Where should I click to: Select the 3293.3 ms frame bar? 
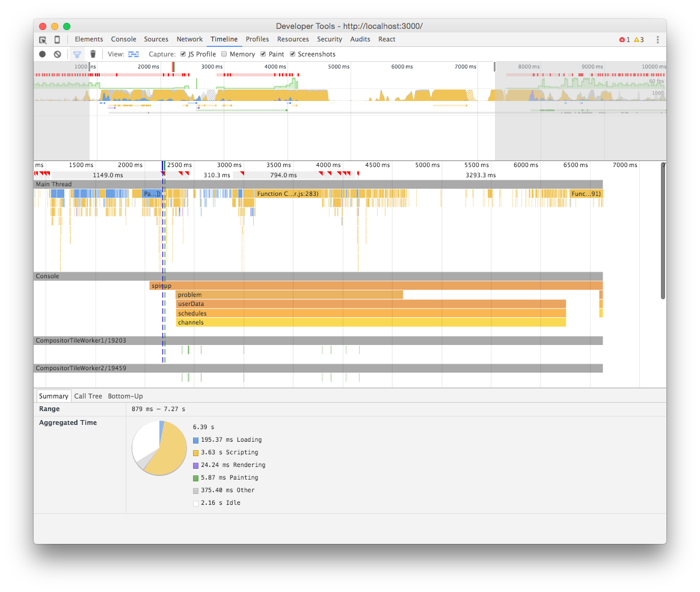pyautogui.click(x=480, y=175)
